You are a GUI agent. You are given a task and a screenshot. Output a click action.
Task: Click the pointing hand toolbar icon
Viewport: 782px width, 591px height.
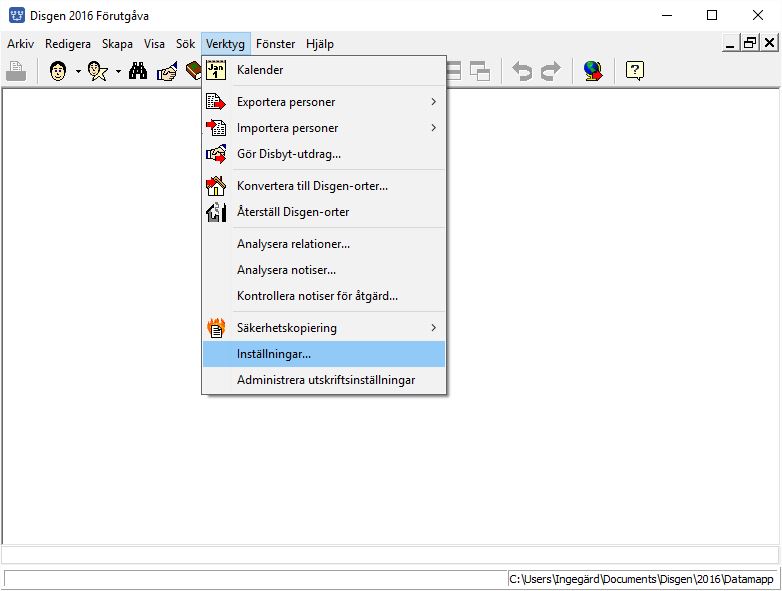point(167,71)
